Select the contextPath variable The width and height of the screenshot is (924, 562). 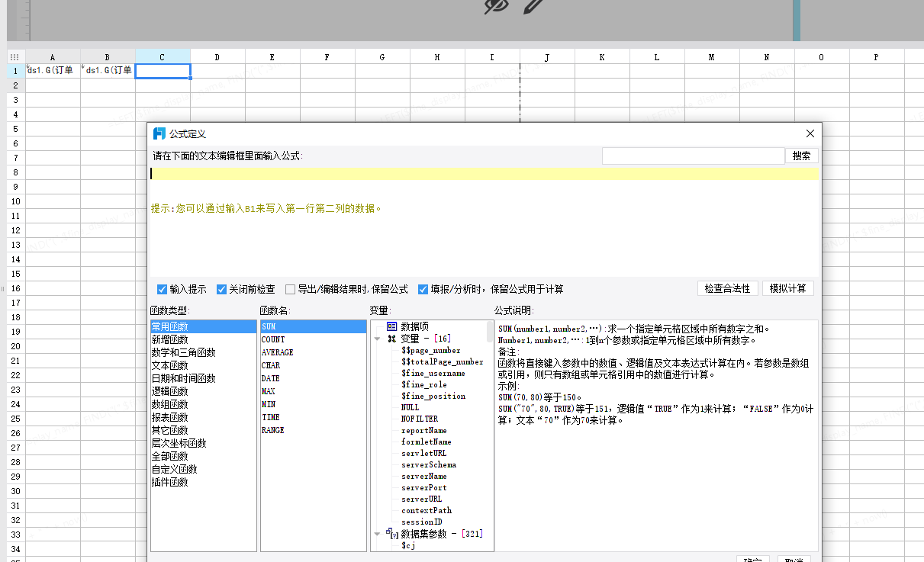pos(427,510)
